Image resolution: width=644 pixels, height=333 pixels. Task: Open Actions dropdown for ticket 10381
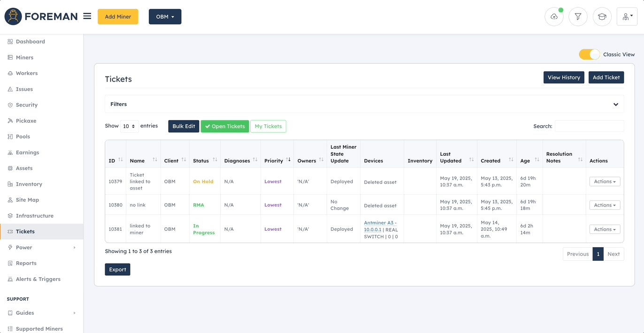[605, 229]
